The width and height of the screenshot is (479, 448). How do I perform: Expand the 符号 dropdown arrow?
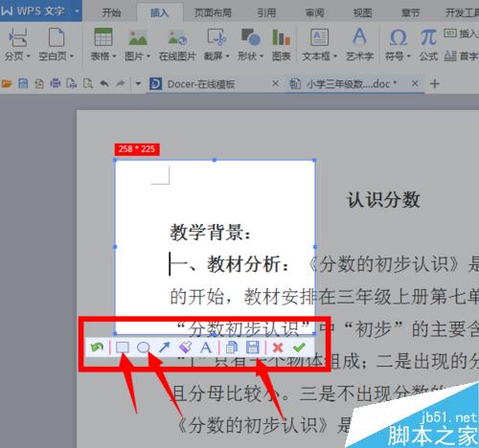(408, 56)
